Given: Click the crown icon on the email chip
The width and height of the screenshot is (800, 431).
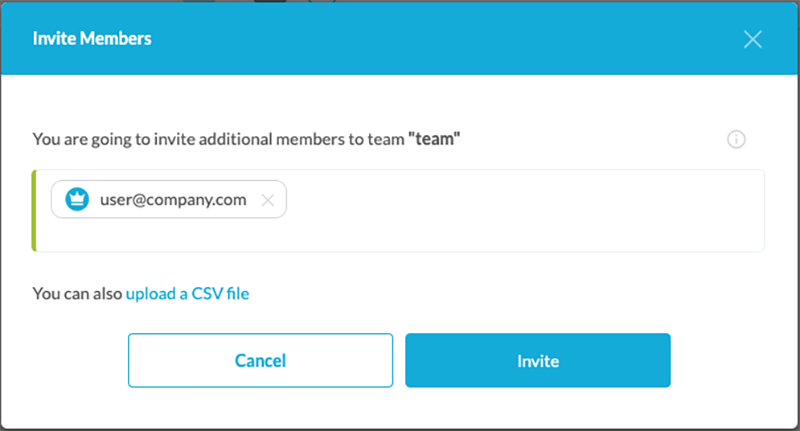Looking at the screenshot, I should point(77,199).
